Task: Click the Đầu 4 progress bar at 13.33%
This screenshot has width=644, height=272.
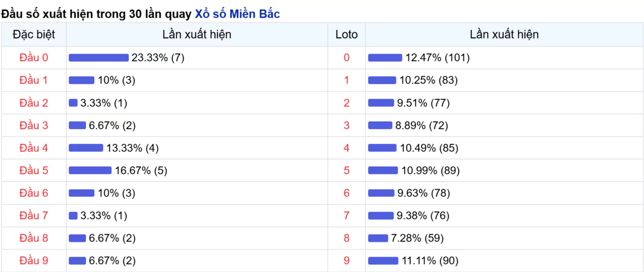Action: (x=86, y=148)
